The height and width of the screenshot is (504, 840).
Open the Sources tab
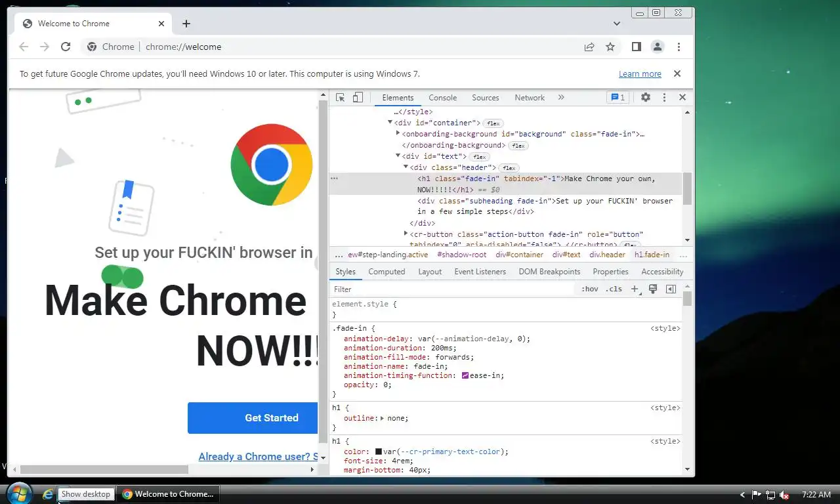(x=486, y=97)
